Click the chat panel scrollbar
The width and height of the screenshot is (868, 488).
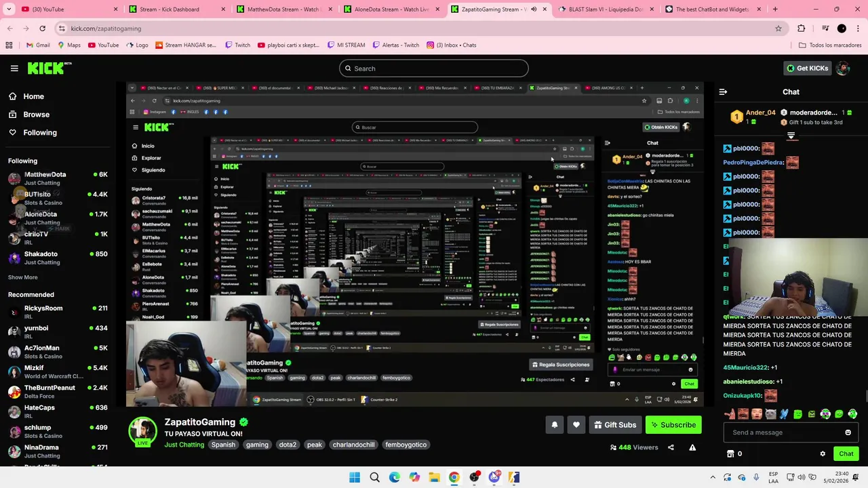865,396
